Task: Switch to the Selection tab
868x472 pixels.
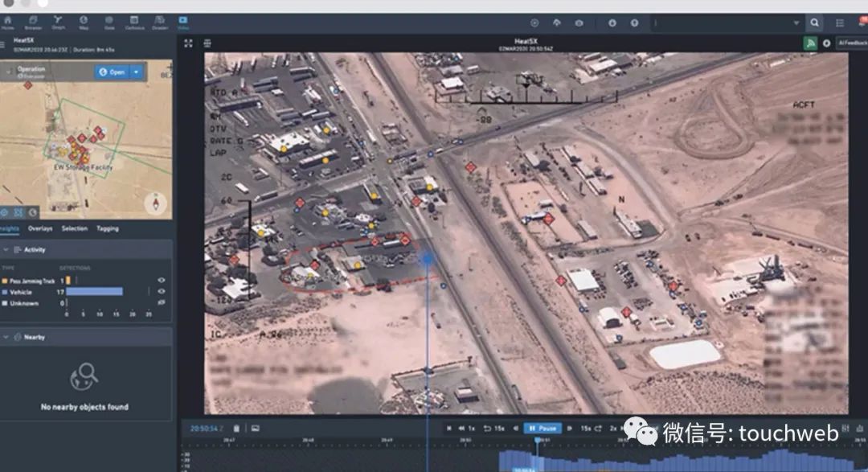Action: click(75, 228)
